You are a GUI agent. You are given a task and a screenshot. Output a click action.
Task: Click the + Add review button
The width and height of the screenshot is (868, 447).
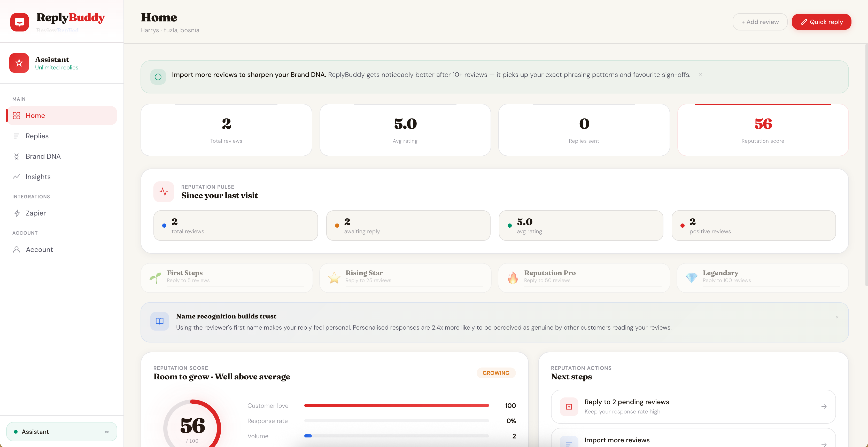pyautogui.click(x=760, y=21)
